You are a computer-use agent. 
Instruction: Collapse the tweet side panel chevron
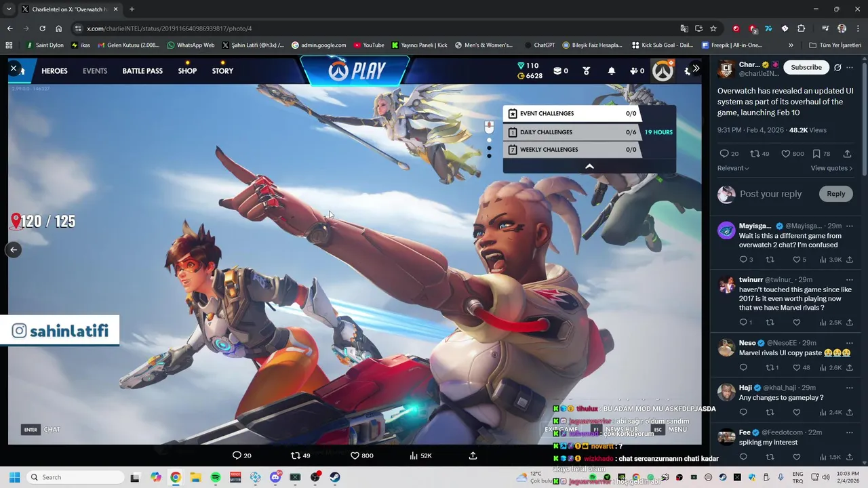tap(696, 68)
